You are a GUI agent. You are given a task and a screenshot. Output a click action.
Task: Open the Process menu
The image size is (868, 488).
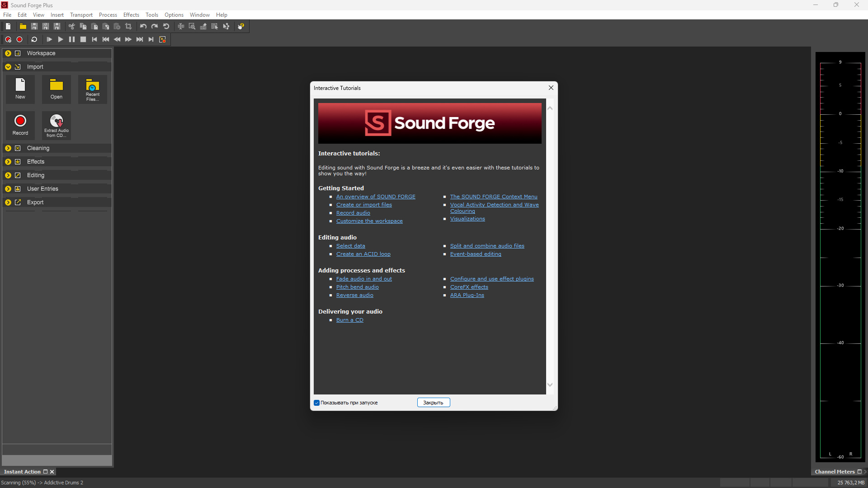[x=108, y=15]
